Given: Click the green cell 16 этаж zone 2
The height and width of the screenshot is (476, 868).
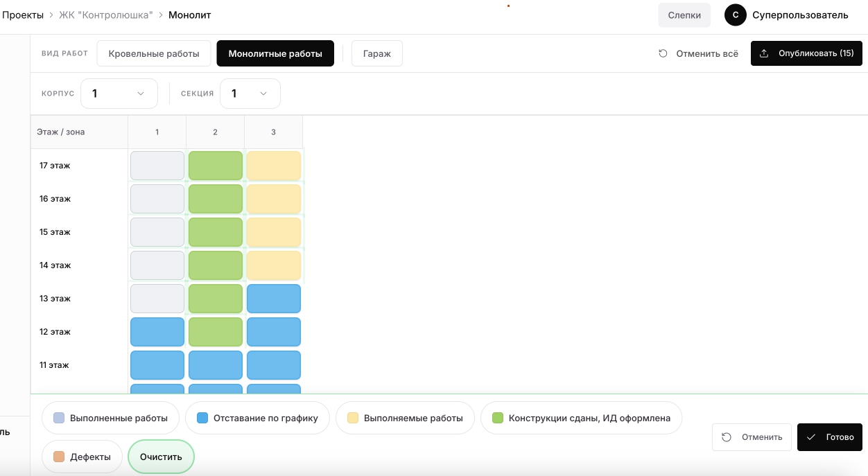Looking at the screenshot, I should click(216, 199).
